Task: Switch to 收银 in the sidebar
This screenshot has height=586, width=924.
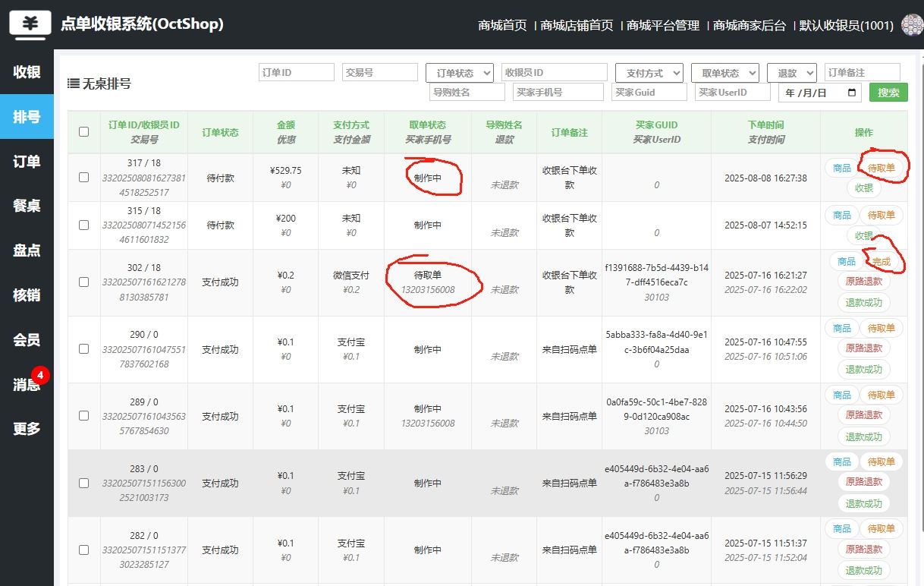Action: click(27, 72)
